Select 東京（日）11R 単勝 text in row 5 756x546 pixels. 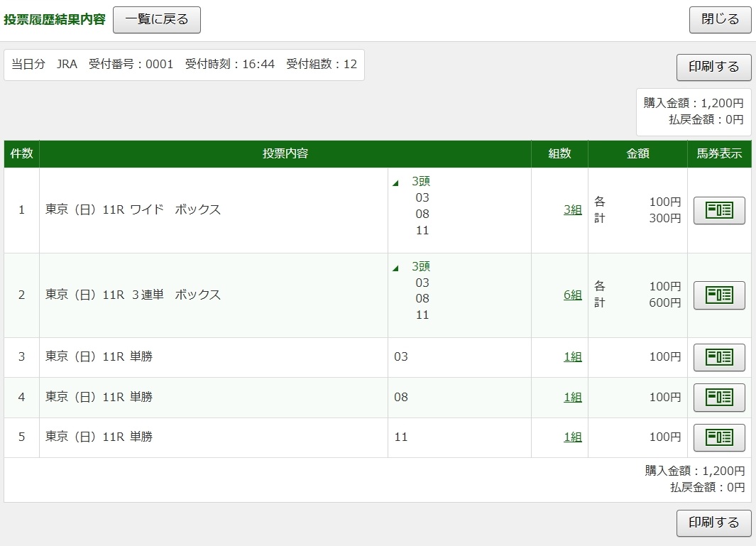tap(99, 437)
